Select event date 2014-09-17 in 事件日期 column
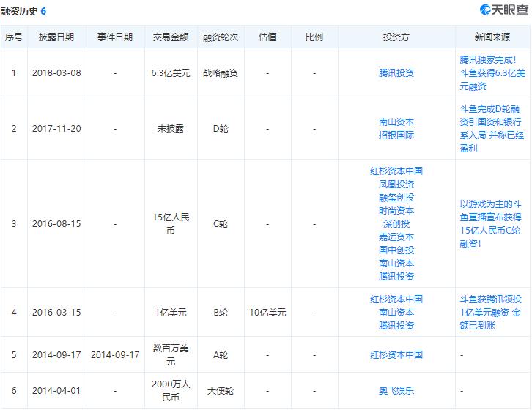Viewport: 532px width, 410px height. (115, 355)
